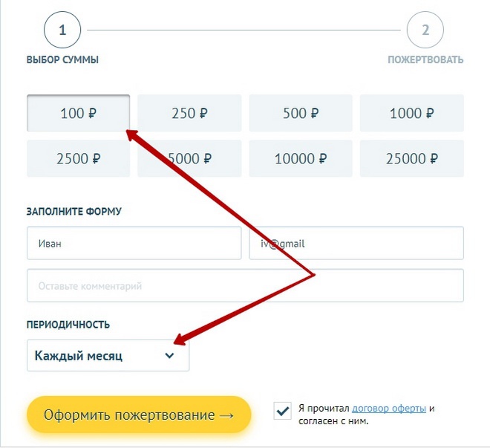Image resolution: width=490 pixels, height=448 pixels.
Task: Uncheck the offer agreement checkbox
Action: (x=282, y=411)
